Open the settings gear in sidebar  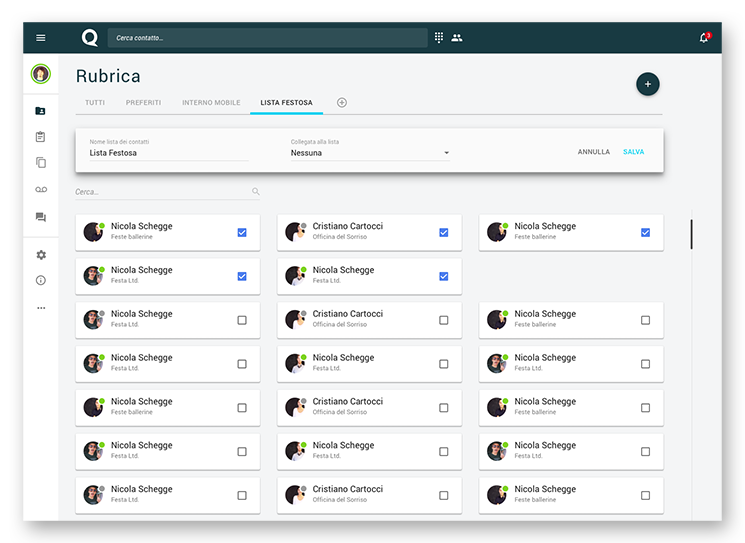(x=41, y=255)
